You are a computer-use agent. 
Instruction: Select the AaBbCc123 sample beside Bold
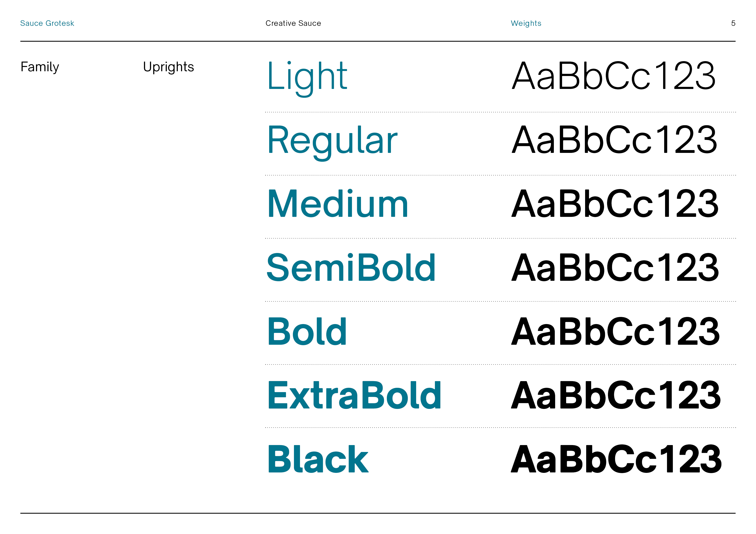tap(615, 331)
